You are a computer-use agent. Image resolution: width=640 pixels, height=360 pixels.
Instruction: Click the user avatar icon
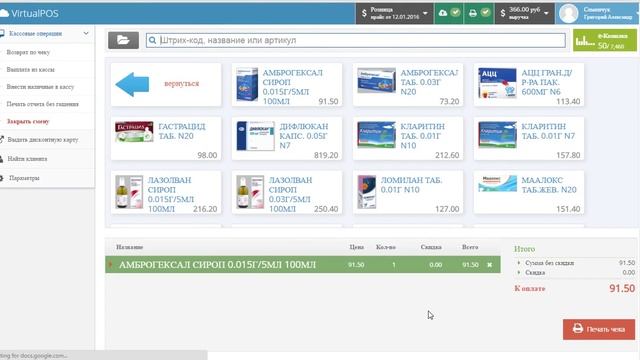point(568,13)
